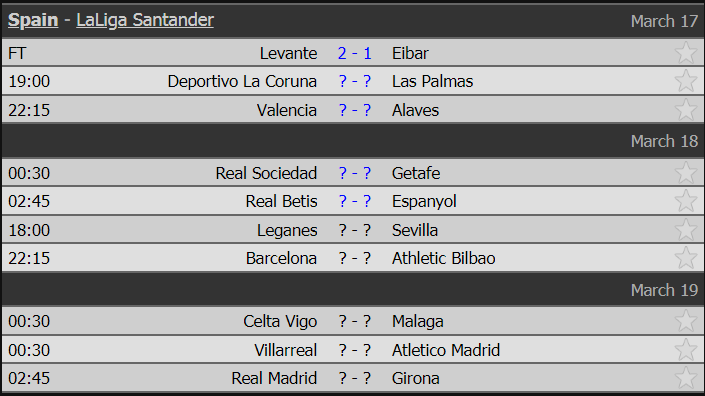The image size is (705, 396).
Task: Open Valencia vs Alaves score link
Action: pos(354,110)
